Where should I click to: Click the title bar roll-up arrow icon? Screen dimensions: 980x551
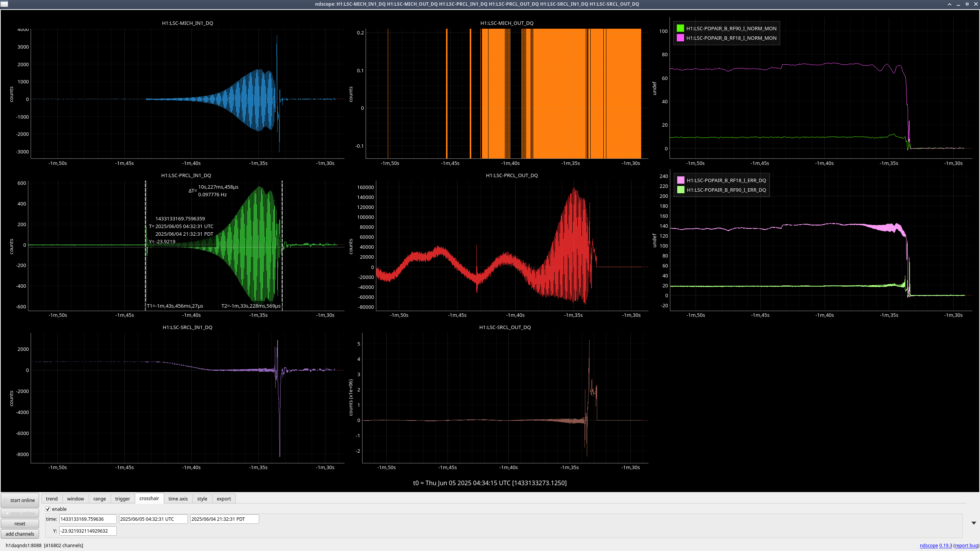click(x=949, y=4)
